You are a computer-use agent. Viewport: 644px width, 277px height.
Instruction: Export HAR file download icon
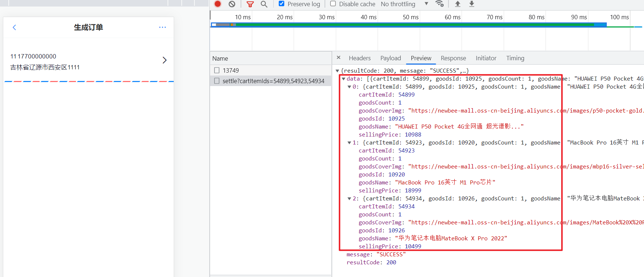tap(472, 4)
